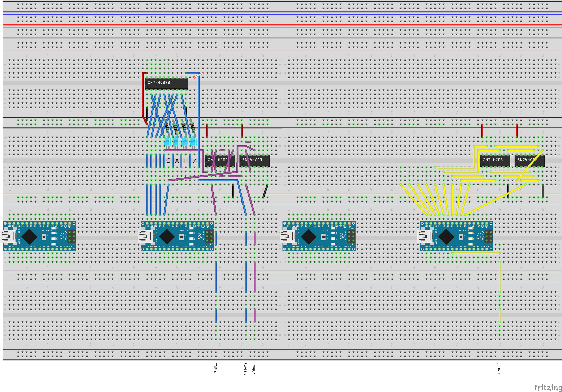562x392 pixels.
Task: Click the Ctmp_e signal label
Action: pyautogui.click(x=254, y=368)
